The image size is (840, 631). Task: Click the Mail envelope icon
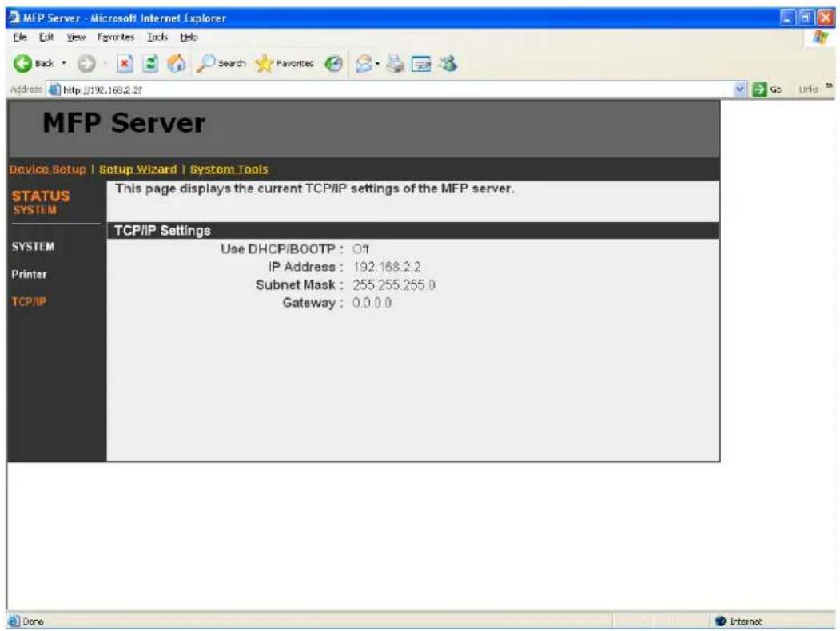coord(364,64)
